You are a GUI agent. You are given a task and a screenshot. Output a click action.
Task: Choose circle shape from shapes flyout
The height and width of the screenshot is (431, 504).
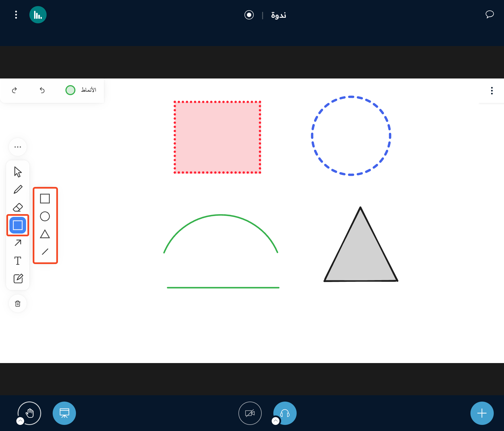coord(45,216)
